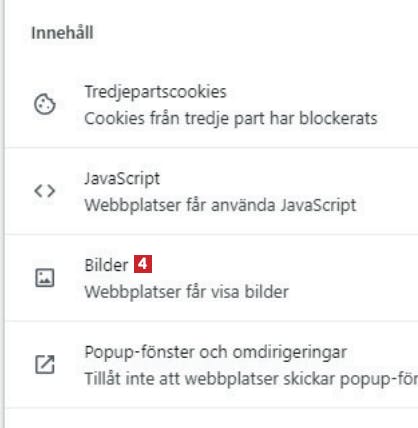
Task: Click the divider line below the Bilder row
Action: 211,321
